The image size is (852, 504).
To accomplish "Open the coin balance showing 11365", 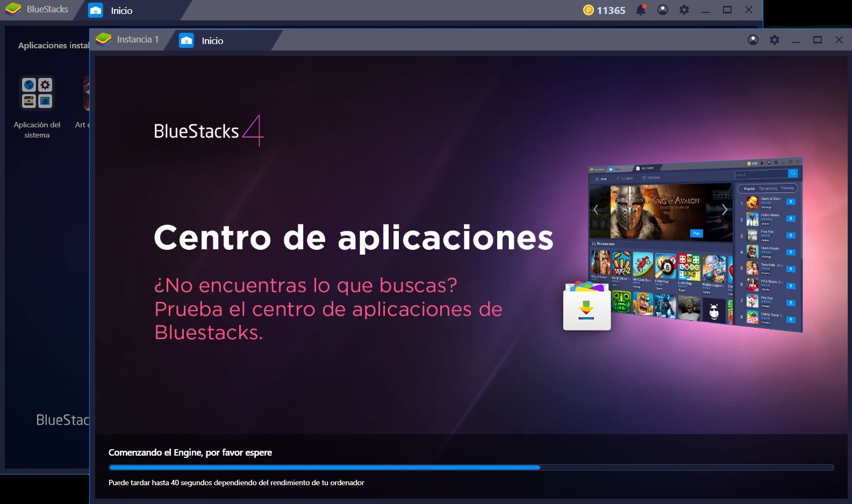I will 604,10.
